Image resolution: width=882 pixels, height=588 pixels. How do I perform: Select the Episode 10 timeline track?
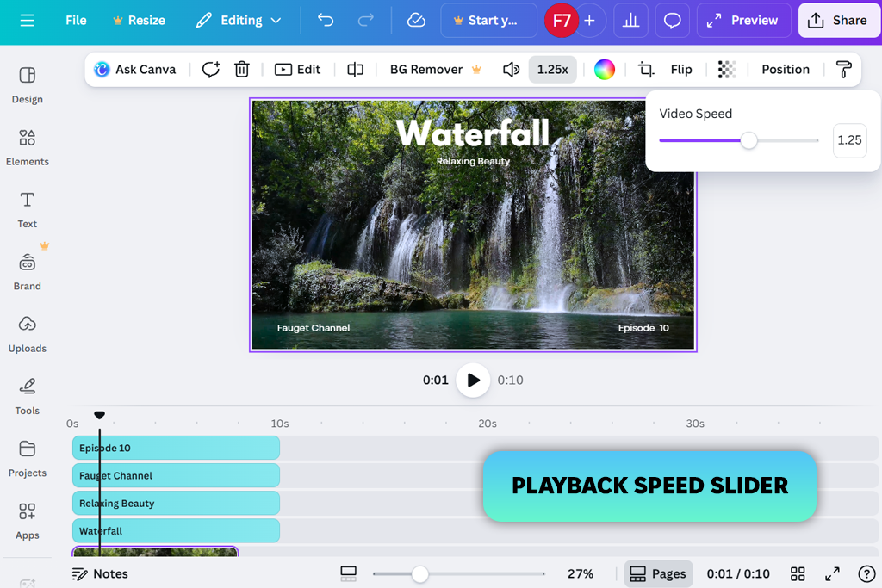pos(176,448)
